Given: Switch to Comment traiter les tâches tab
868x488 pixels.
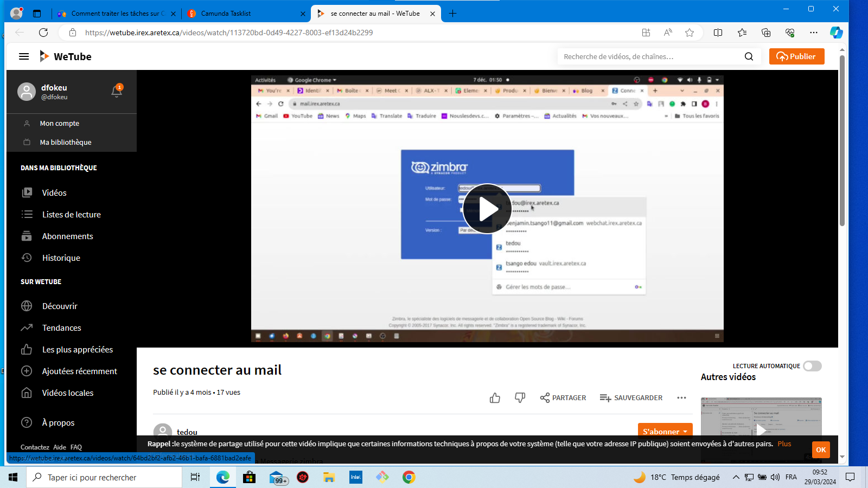Looking at the screenshot, I should click(x=117, y=14).
